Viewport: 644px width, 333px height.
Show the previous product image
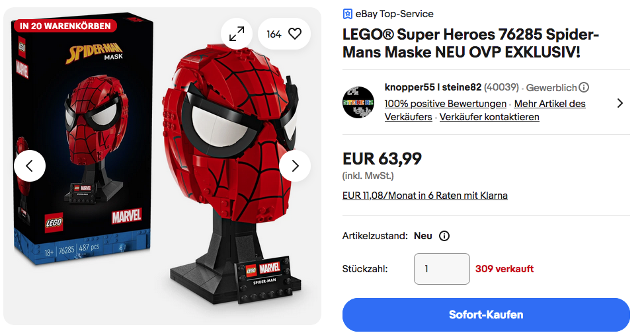click(x=30, y=166)
